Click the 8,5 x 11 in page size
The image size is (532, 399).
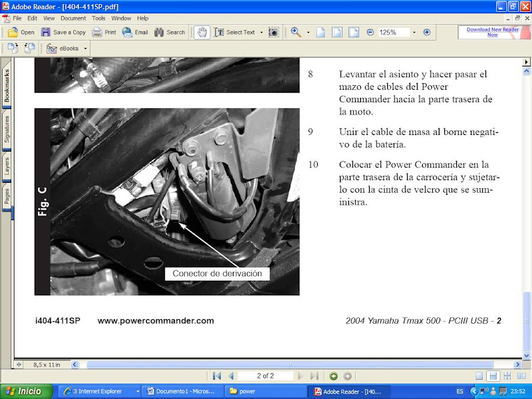pyautogui.click(x=47, y=364)
